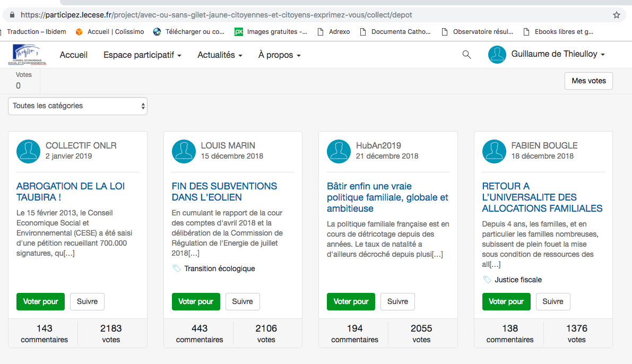Image resolution: width=632 pixels, height=364 pixels.
Task: Follow the FIN DES SUBVENTIONS proposal
Action: [243, 301]
